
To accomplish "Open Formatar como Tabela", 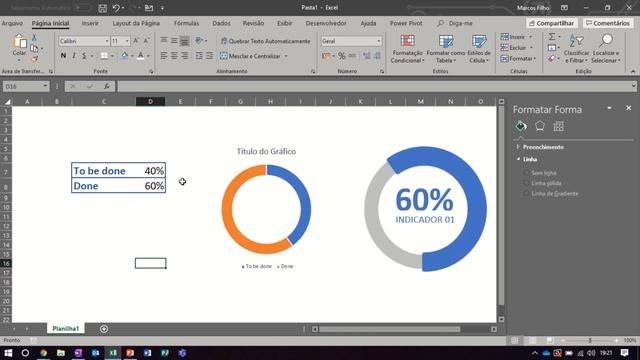I will [446, 49].
